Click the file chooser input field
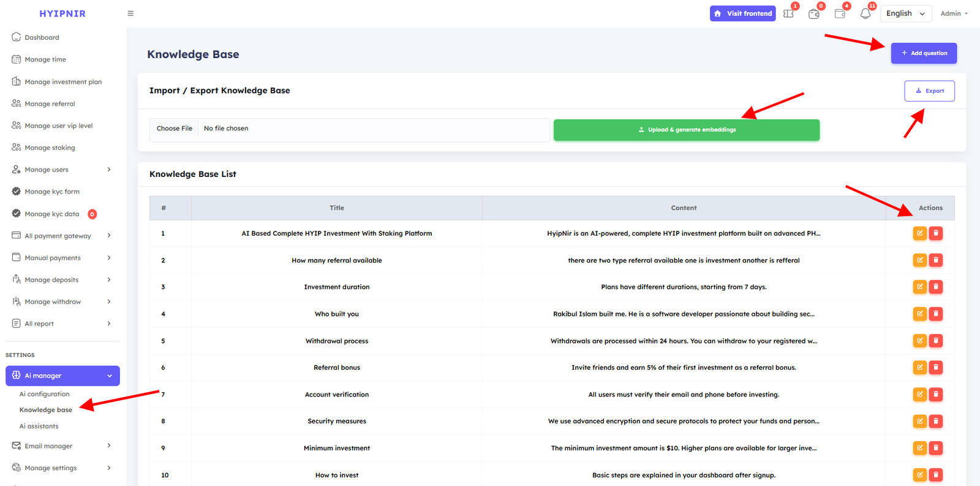Image resolution: width=980 pixels, height=486 pixels. pos(350,130)
